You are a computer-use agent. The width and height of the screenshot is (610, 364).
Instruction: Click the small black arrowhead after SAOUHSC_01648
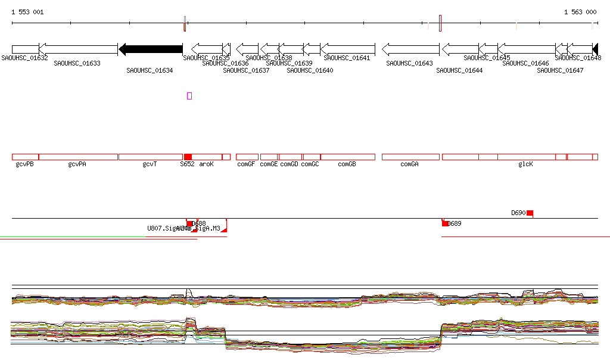595,49
